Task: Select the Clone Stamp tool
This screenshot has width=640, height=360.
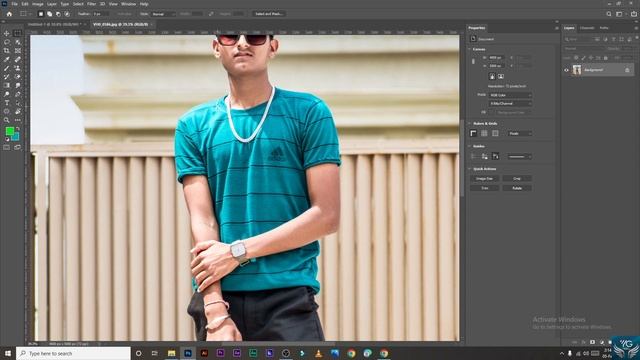Action: tap(18, 68)
